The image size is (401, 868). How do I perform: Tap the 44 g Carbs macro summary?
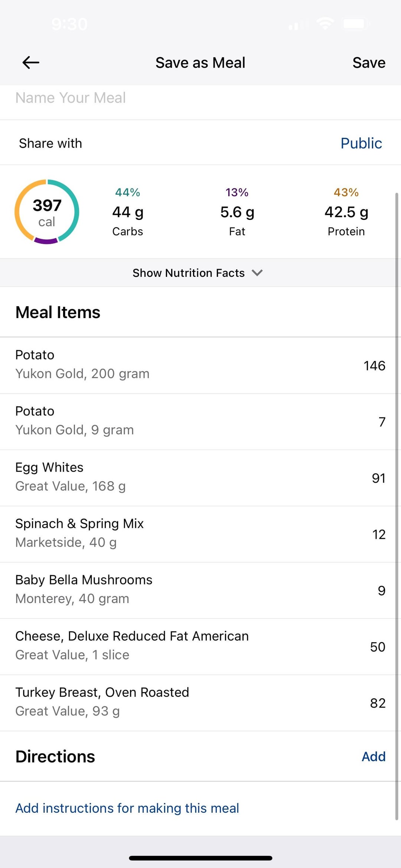(x=128, y=212)
